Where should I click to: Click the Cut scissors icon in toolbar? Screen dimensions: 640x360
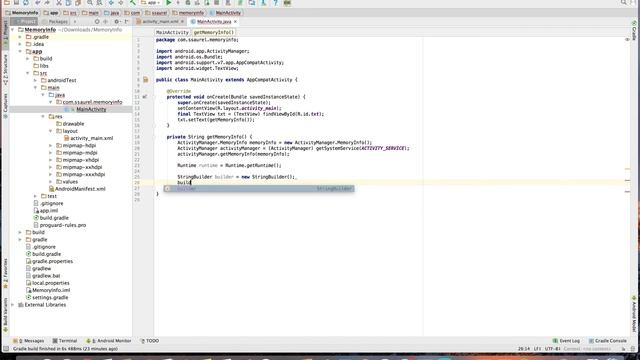59,3
